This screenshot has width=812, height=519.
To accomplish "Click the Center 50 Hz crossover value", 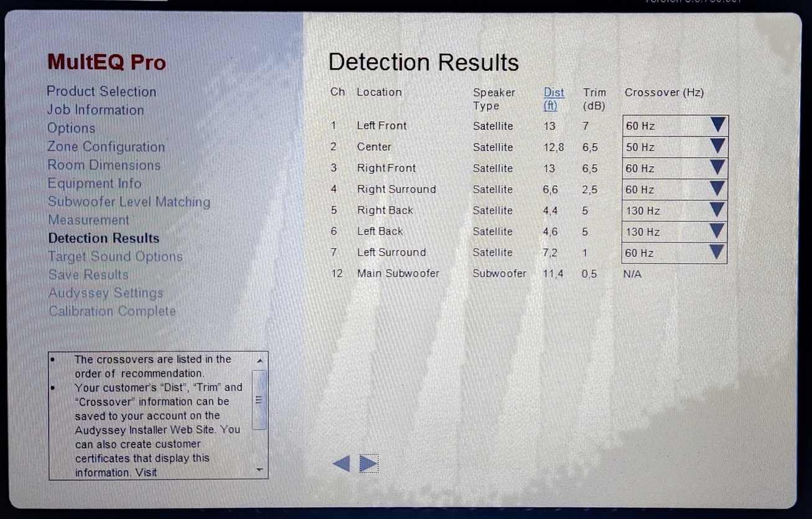I will (x=640, y=147).
